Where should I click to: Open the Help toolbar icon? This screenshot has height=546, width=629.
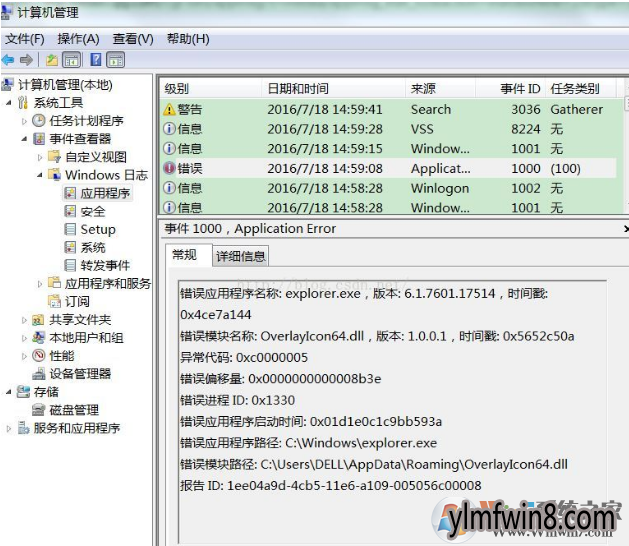(x=96, y=60)
